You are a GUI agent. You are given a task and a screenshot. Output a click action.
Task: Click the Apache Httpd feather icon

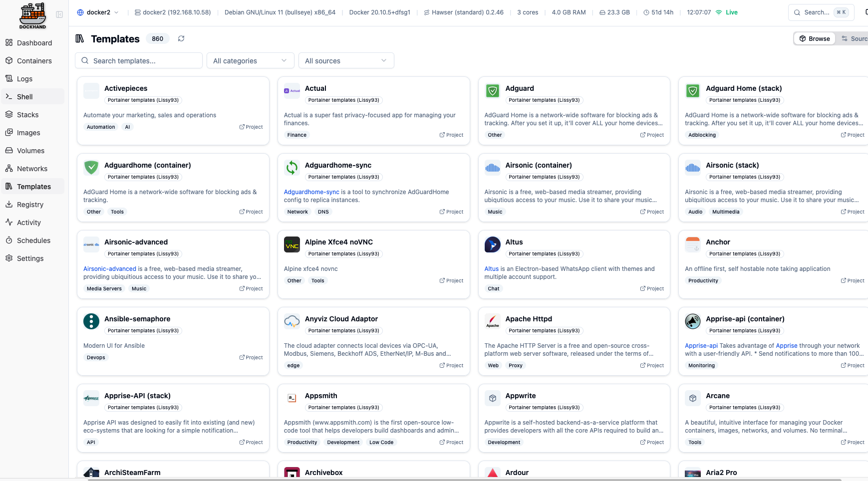(x=493, y=321)
